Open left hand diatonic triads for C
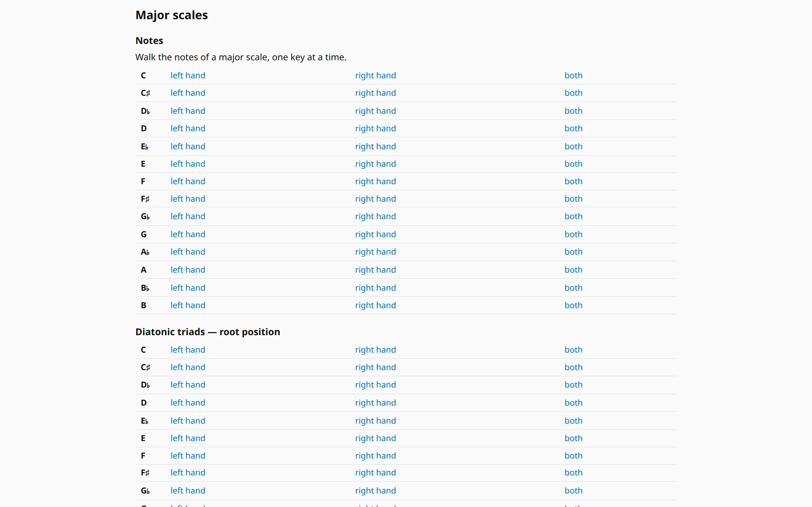812x507 pixels. (x=187, y=350)
